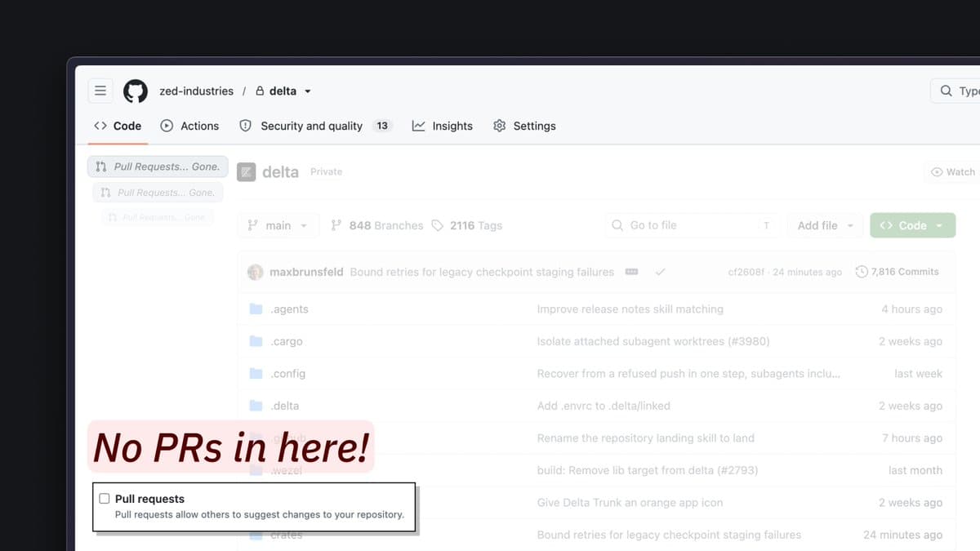Click the Watch button
Screen dimensions: 980x551
point(952,172)
